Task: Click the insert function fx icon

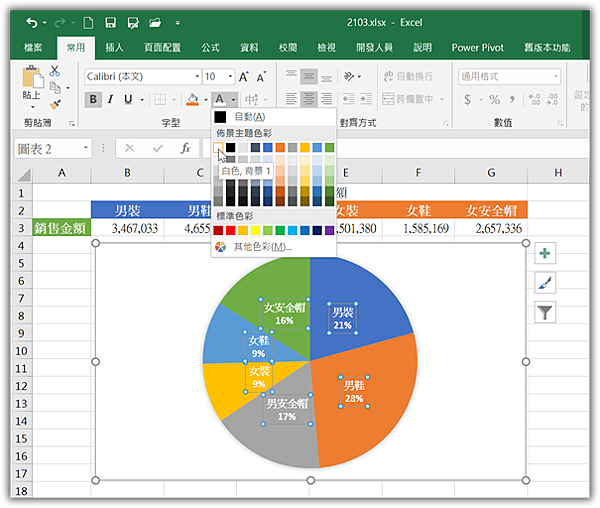Action: click(185, 148)
